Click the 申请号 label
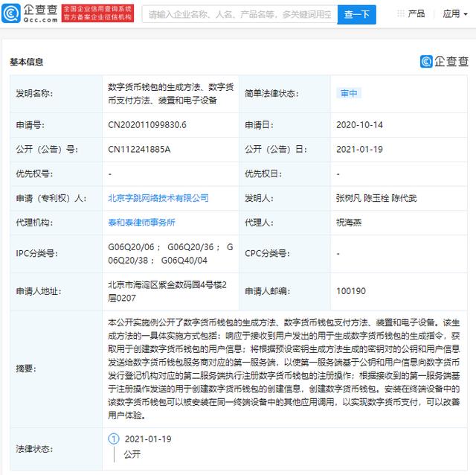Viewport: 476px width, 475px height. [x=30, y=125]
